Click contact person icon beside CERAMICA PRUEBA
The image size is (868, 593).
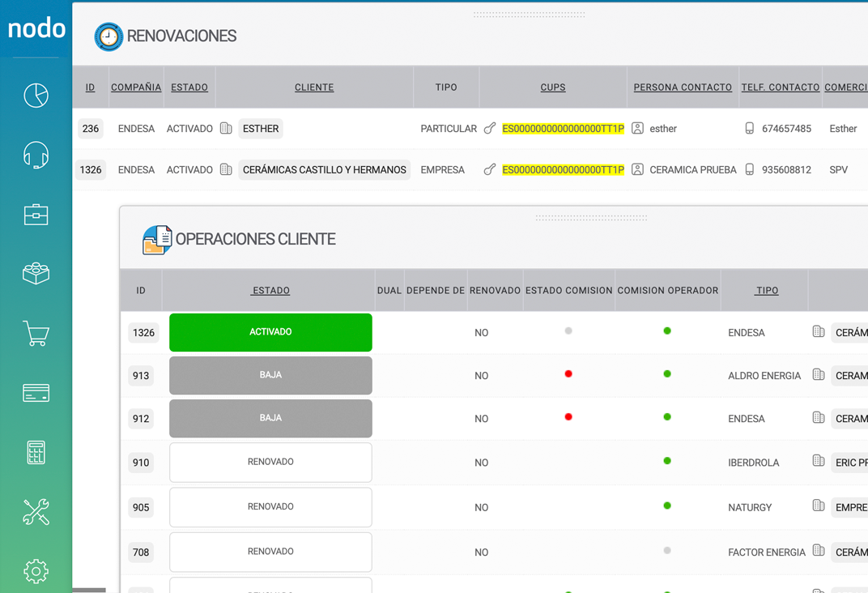click(x=637, y=169)
